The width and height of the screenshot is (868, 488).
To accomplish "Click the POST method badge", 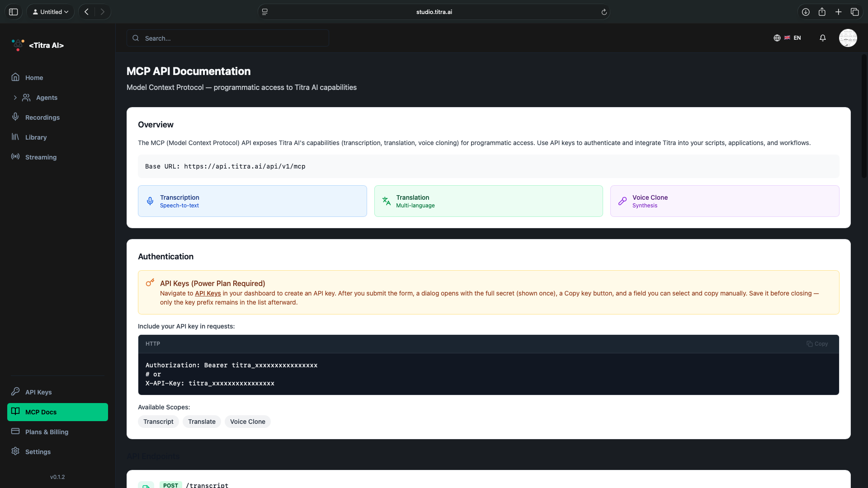I will (x=171, y=485).
